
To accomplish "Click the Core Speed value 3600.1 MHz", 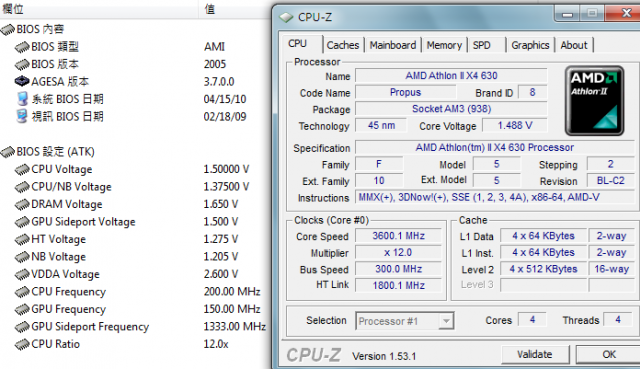I will [x=398, y=236].
